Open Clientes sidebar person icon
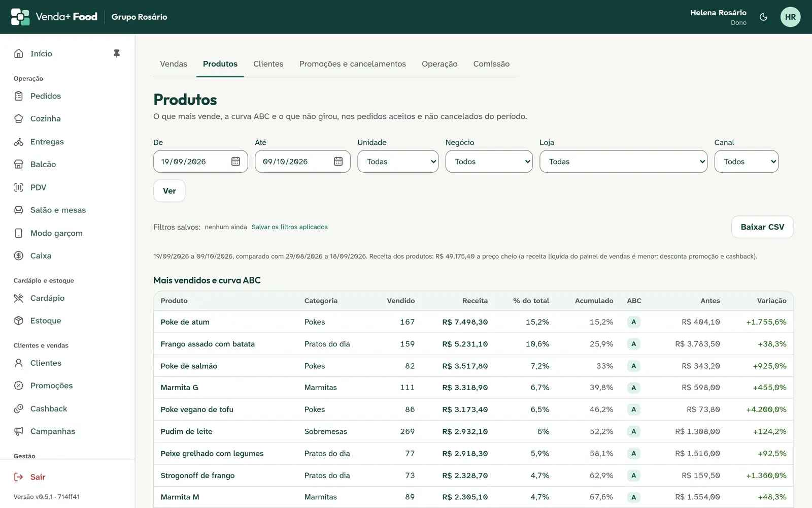Screen dimensions: 812x508 click(19, 363)
